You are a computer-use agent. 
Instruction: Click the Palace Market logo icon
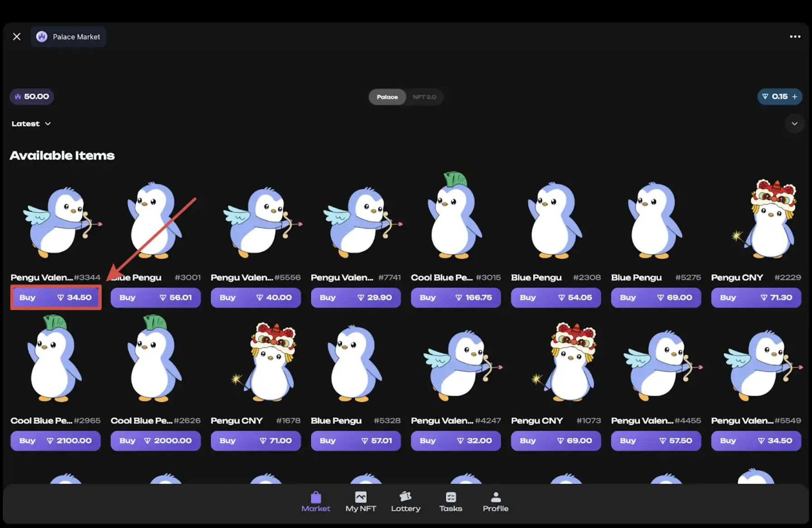point(41,36)
